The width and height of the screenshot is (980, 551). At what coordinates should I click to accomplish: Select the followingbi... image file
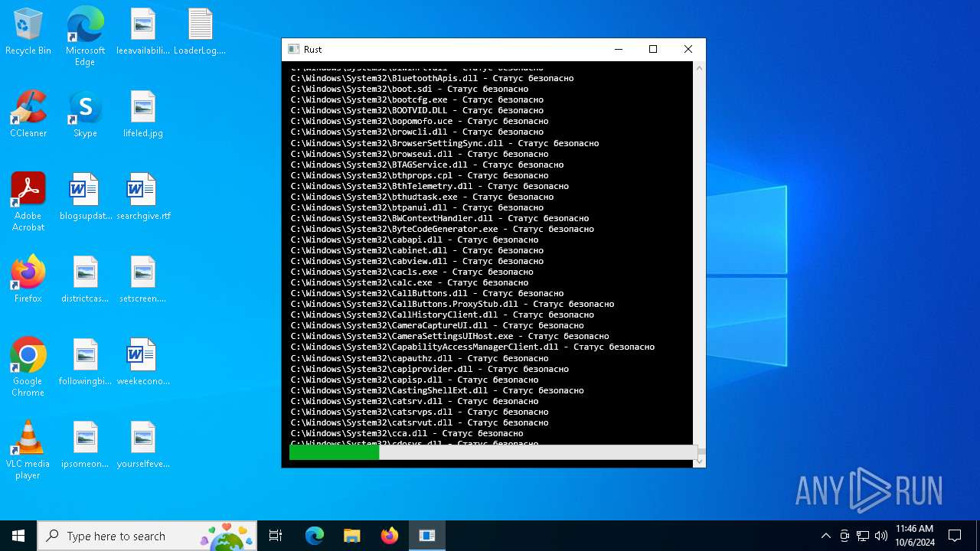point(85,363)
